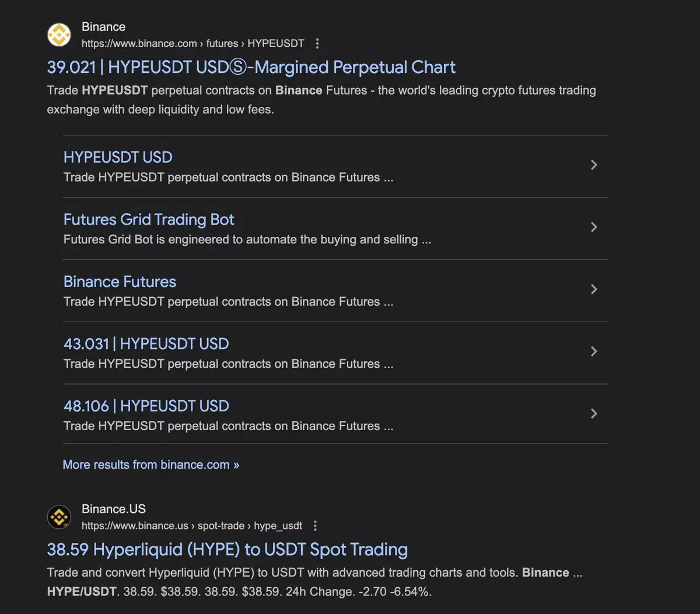Click More results from binance.com
The width and height of the screenshot is (700, 614).
point(150,465)
